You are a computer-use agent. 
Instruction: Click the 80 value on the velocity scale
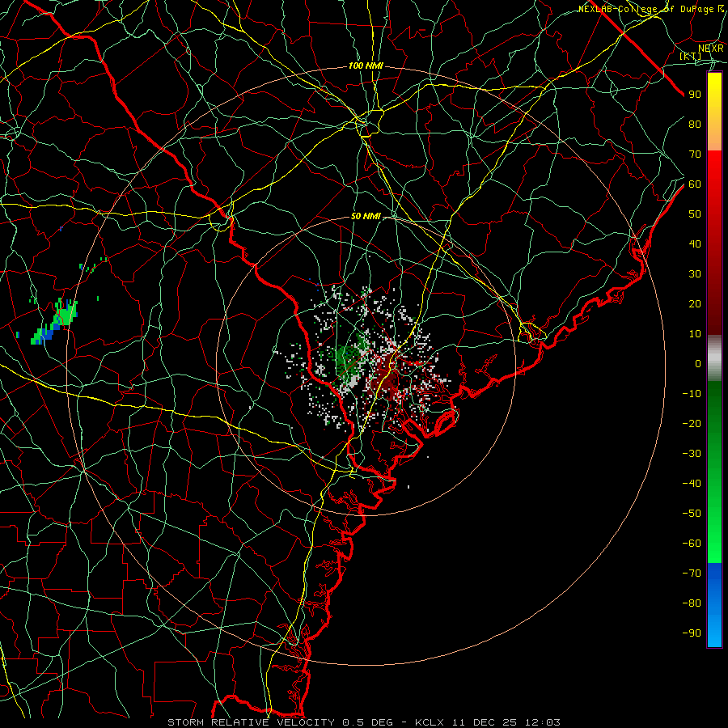[695, 125]
